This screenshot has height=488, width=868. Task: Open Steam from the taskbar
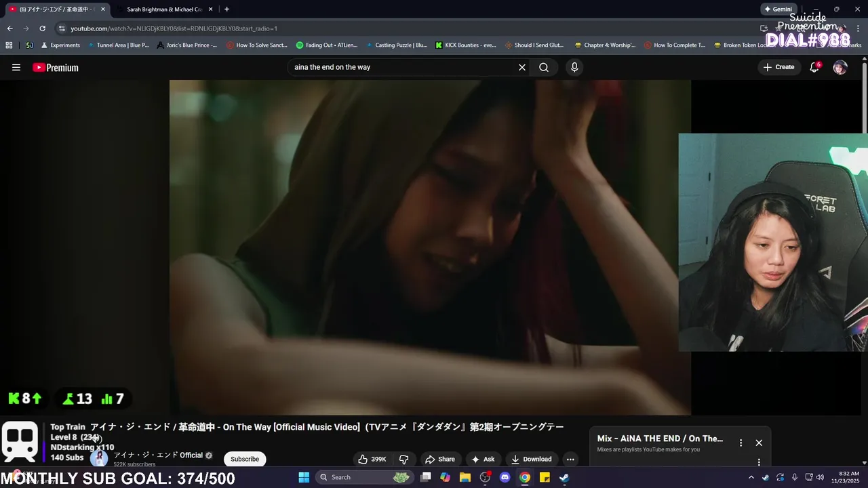[564, 477]
